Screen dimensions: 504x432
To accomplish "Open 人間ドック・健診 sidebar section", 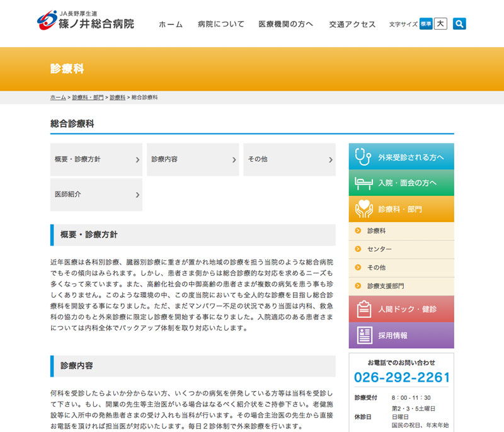I will coord(401,309).
